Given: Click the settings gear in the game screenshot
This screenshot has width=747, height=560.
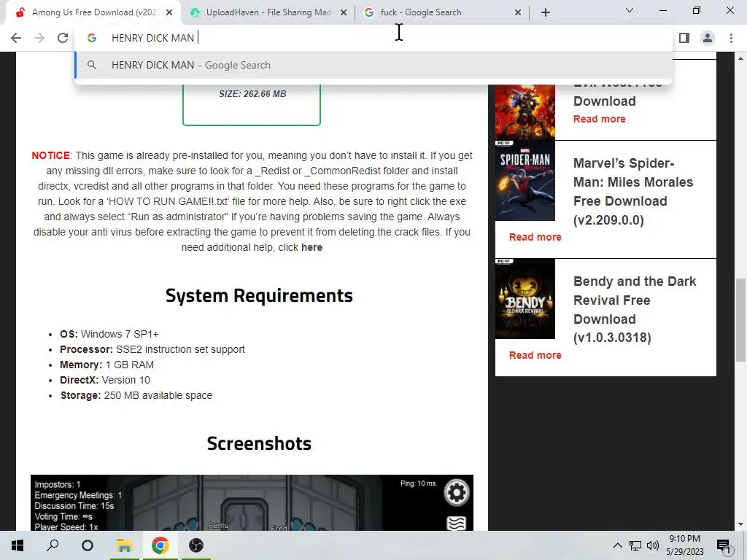Looking at the screenshot, I should click(x=457, y=492).
